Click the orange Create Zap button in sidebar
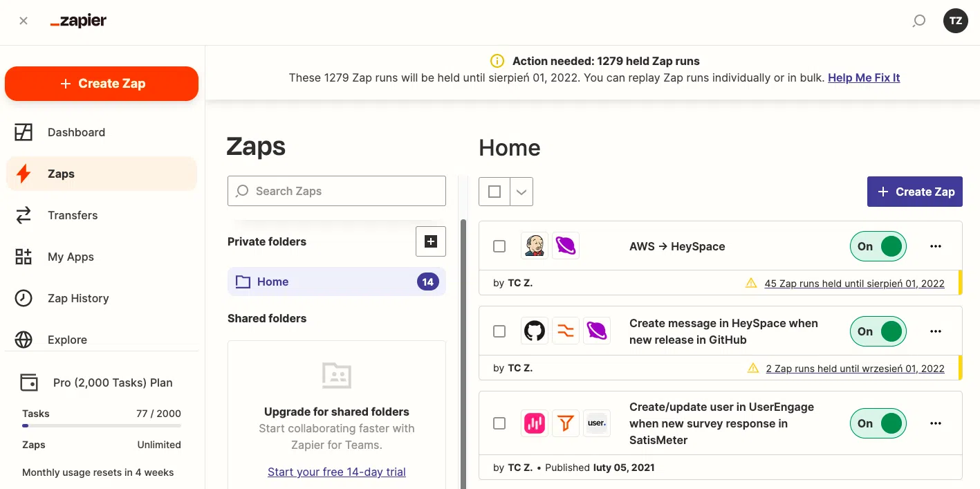 (x=102, y=84)
